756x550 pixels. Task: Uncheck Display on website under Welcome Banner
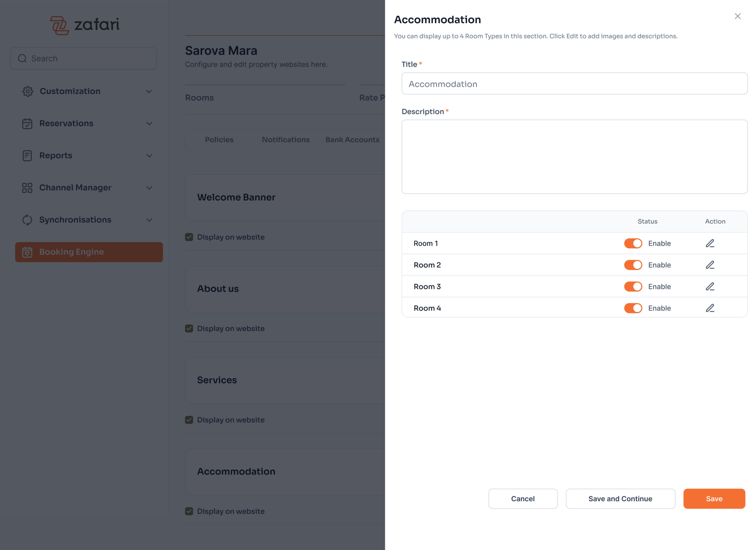pos(189,237)
